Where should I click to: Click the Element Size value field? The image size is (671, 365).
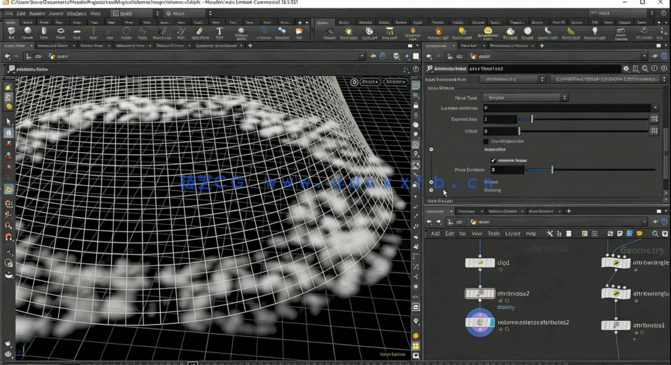pos(500,119)
